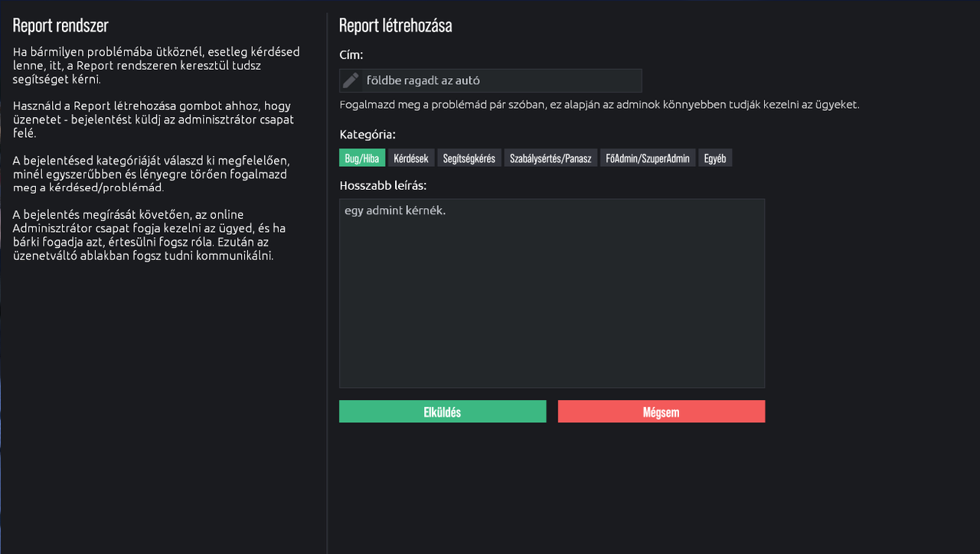Screen dimensions: 980x554
Task: Set the category to Egyéb
Action: 716,158
